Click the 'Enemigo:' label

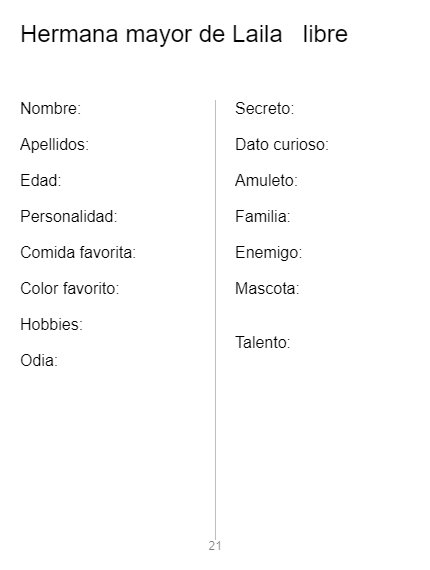pos(268,253)
